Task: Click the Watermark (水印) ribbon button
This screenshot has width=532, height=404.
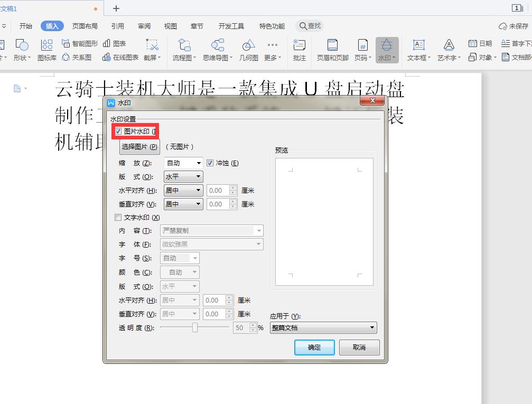Action: pyautogui.click(x=387, y=50)
